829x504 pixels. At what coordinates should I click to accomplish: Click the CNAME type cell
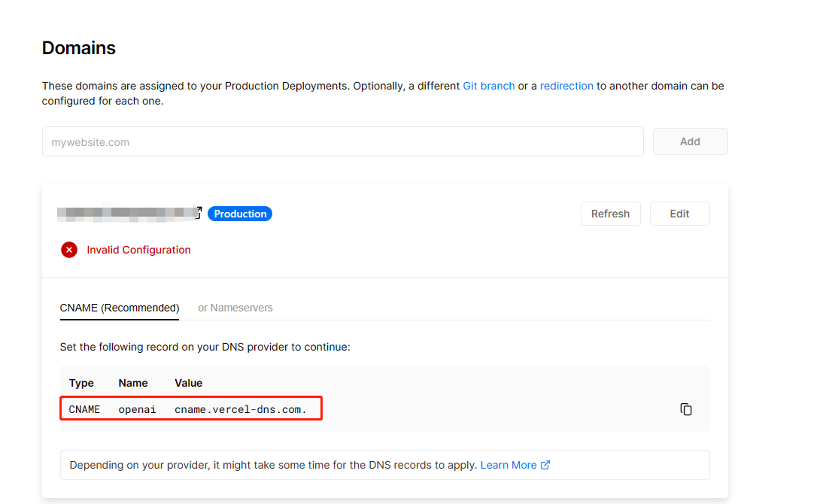pyautogui.click(x=85, y=409)
